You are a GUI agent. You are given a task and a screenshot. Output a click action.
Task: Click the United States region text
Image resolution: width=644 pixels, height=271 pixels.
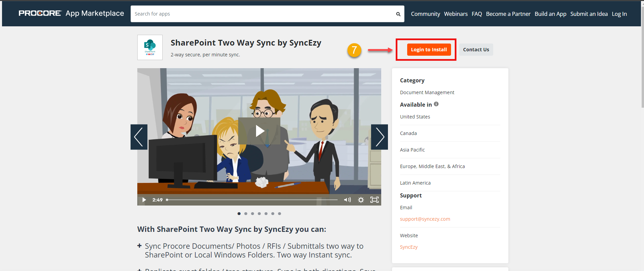coord(415,117)
